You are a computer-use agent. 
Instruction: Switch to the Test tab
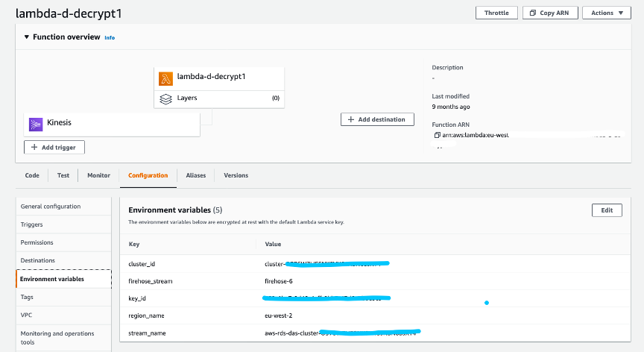pos(63,175)
